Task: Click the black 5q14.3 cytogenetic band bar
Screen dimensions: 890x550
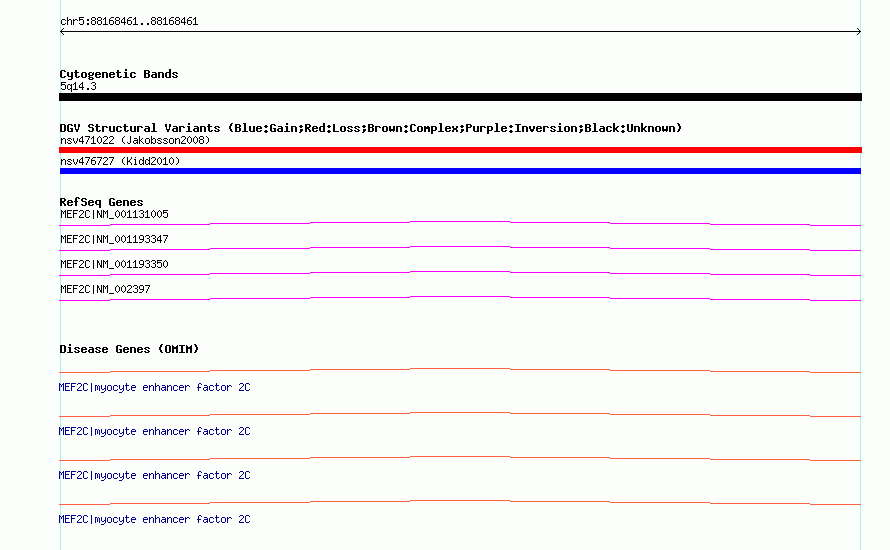Action: click(460, 97)
